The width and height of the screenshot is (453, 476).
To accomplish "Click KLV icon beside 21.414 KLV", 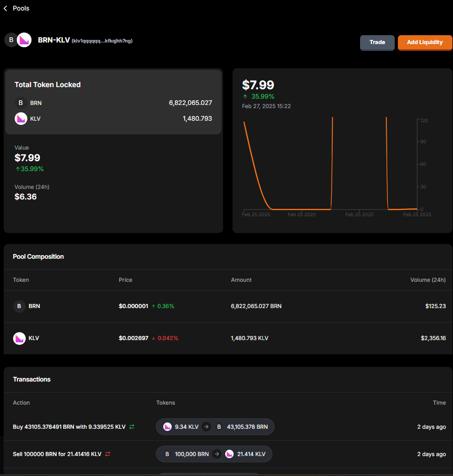I will [x=229, y=454].
